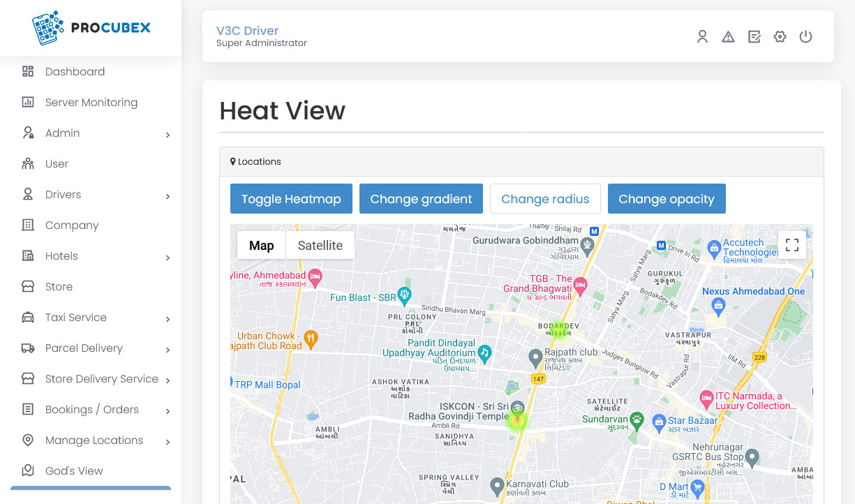This screenshot has width=855, height=504.
Task: Toggle Heatmap on the map
Action: coord(291,199)
